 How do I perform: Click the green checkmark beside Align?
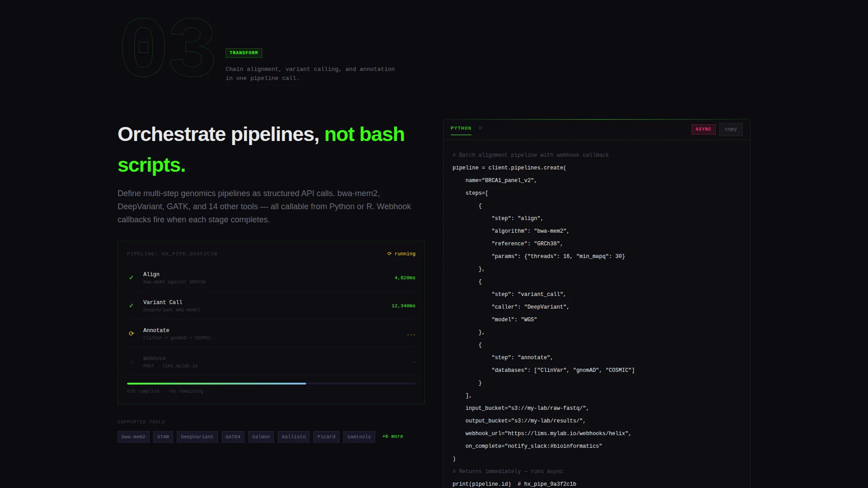pos(132,277)
